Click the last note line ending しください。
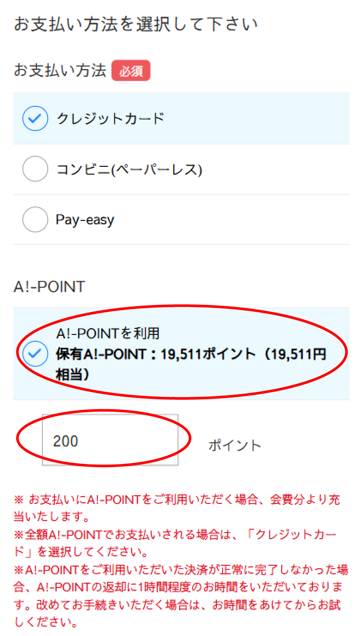 46,622
